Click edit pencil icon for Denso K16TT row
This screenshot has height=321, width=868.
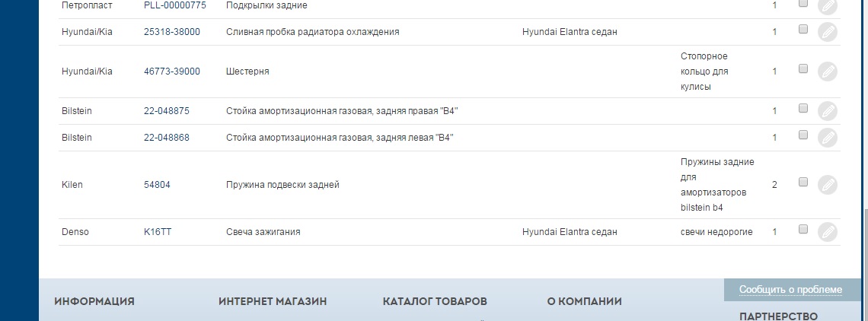point(827,232)
